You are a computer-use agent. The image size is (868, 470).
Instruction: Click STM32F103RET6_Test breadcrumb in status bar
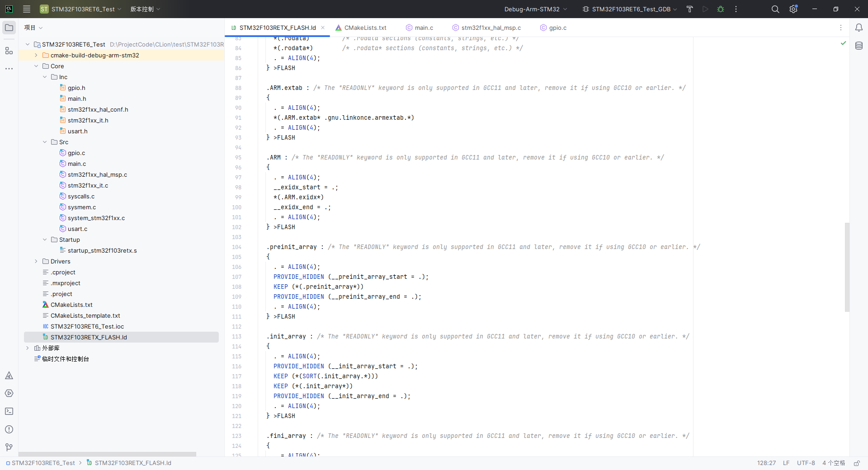point(40,463)
